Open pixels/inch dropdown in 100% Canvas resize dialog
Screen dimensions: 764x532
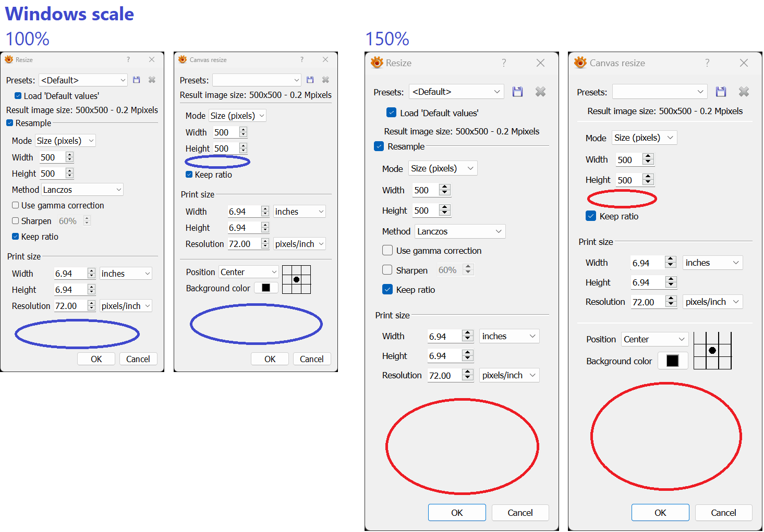tap(299, 244)
